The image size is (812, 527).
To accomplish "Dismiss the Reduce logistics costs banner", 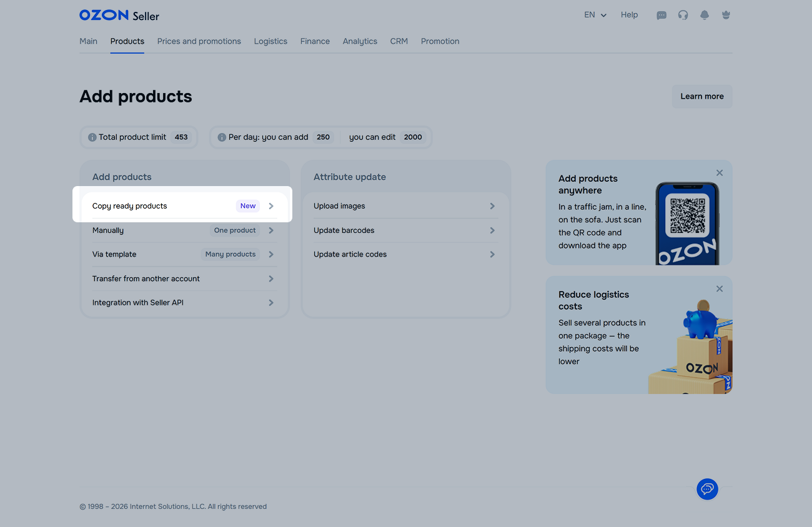I will 720,289.
